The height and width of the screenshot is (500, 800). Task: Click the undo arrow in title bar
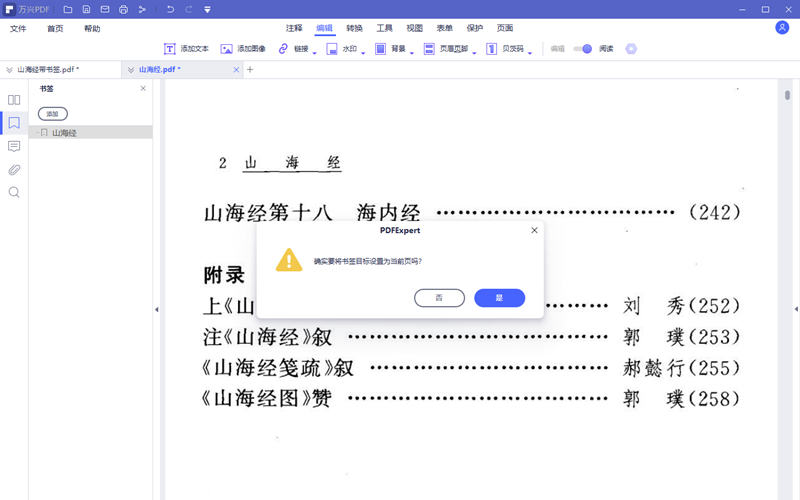tap(170, 9)
